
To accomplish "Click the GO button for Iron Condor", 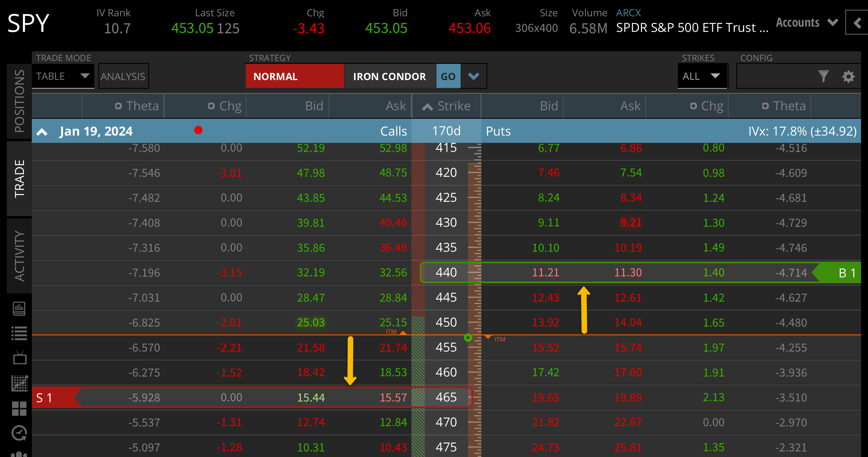I will (x=448, y=76).
